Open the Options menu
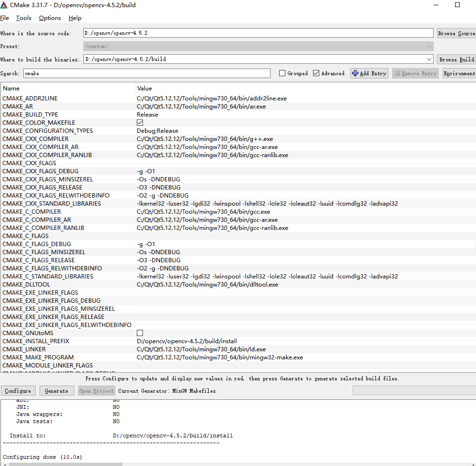The height and width of the screenshot is (466, 476). click(50, 18)
